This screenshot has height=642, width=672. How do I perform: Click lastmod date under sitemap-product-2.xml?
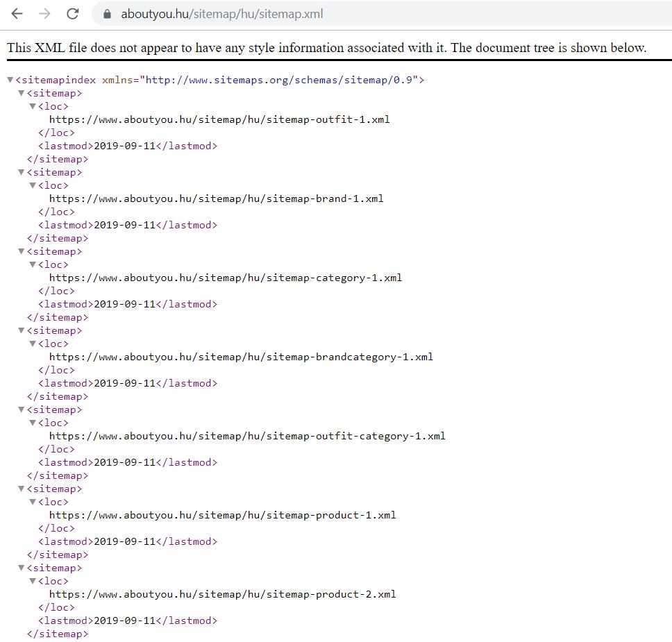click(x=125, y=620)
